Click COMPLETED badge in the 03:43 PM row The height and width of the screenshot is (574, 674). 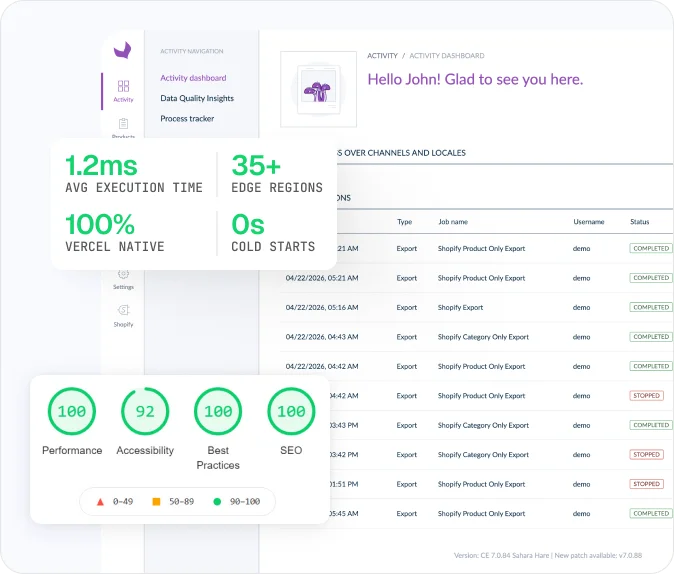651,425
